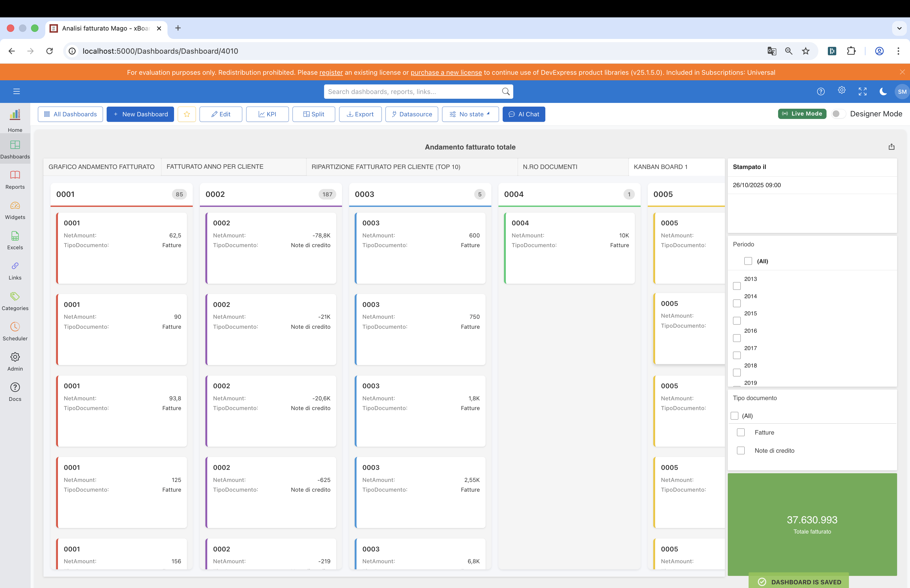The width and height of the screenshot is (910, 588).
Task: Open the No state dropdown
Action: coord(470,114)
